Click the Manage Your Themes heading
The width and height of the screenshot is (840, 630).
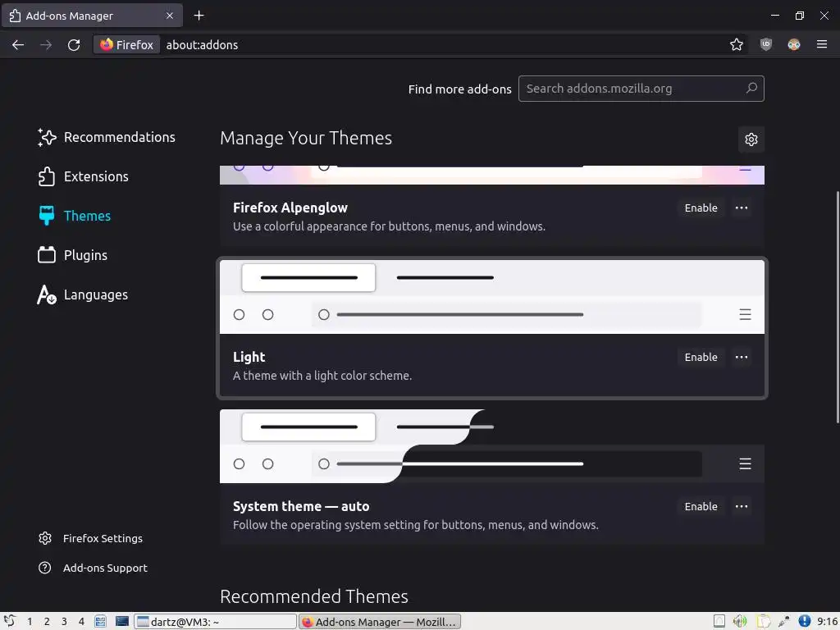tap(306, 138)
